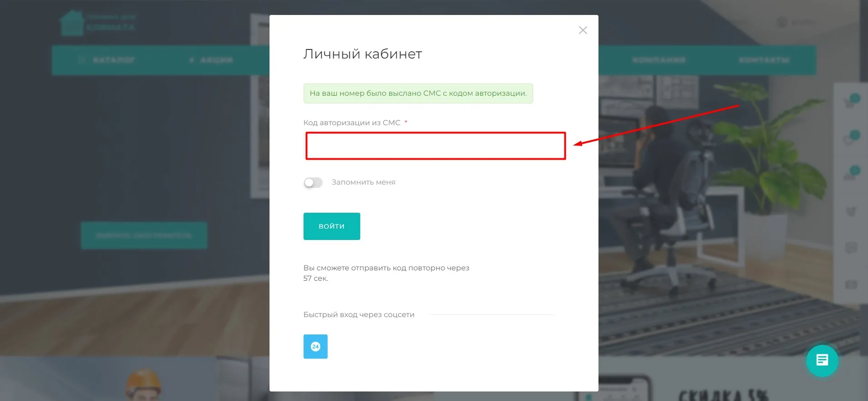
Task: Click the SMS authorization code input field
Action: click(435, 146)
